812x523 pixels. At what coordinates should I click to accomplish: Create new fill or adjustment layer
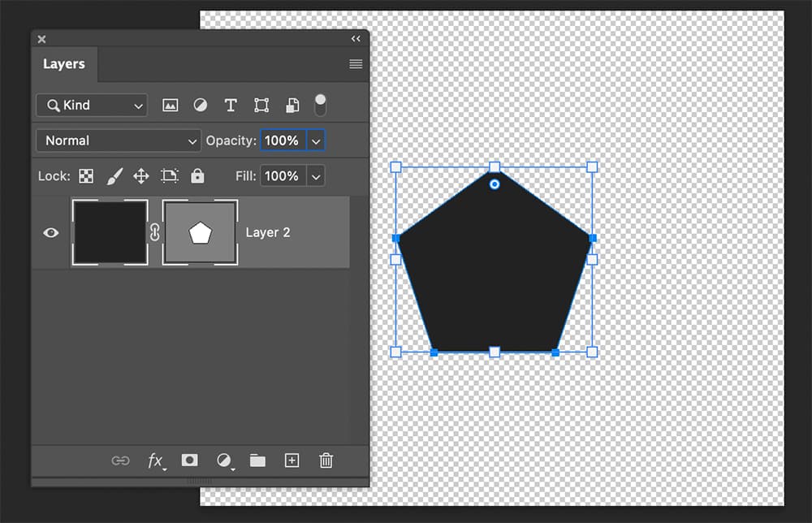[x=225, y=460]
